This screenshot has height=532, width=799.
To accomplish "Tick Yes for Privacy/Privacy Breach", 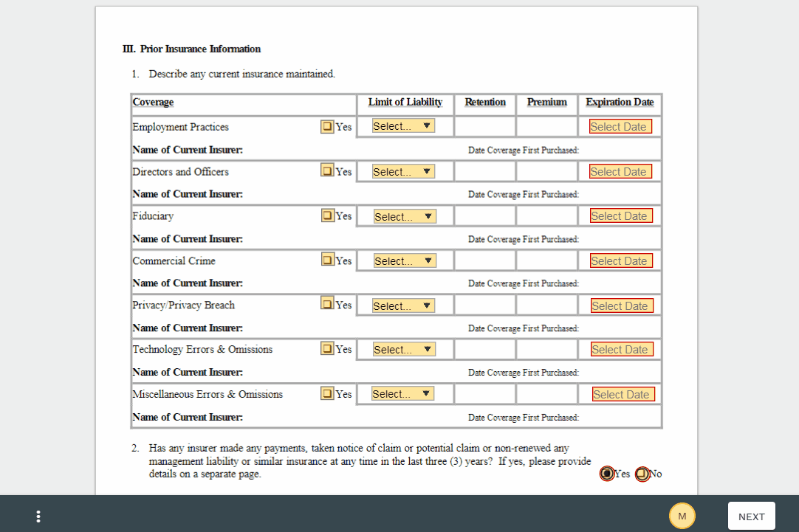I will [x=327, y=303].
